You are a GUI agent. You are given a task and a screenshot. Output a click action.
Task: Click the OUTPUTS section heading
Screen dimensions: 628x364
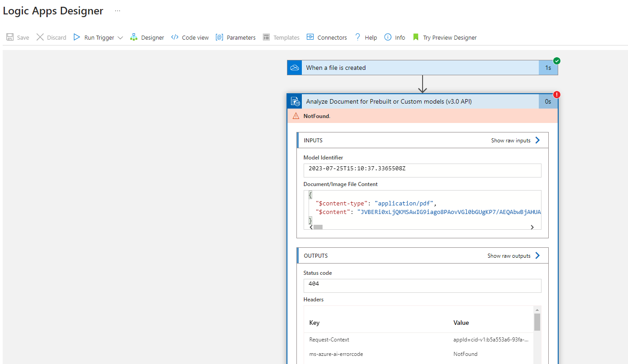coord(316,256)
